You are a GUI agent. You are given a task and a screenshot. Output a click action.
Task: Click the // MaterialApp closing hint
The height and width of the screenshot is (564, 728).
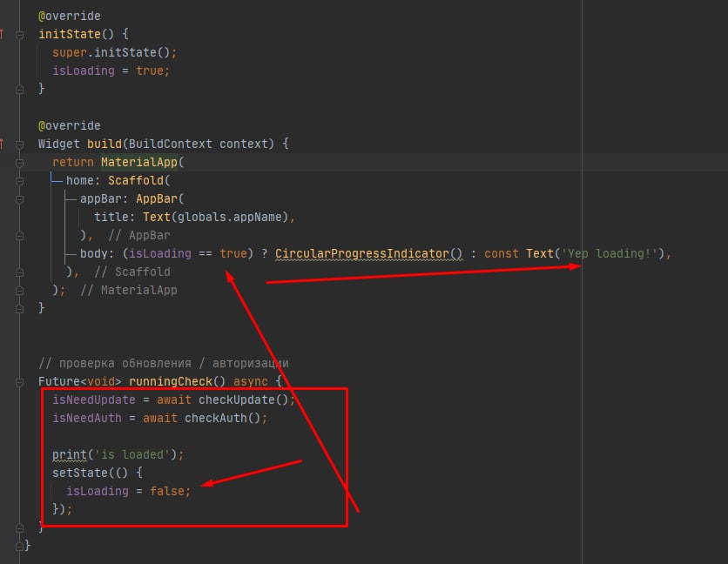[129, 290]
